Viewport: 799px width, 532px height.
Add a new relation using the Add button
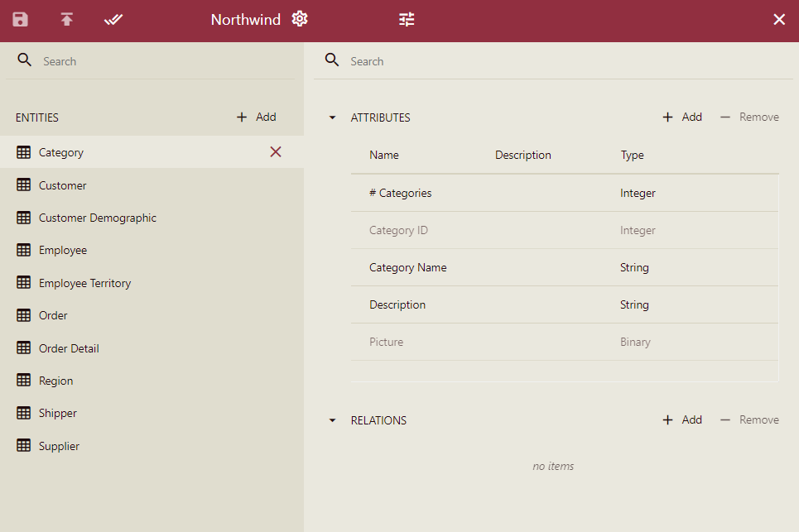tap(682, 419)
